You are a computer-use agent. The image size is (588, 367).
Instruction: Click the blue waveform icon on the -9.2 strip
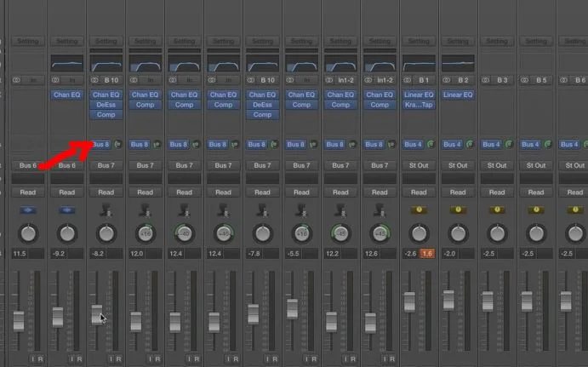click(x=67, y=210)
